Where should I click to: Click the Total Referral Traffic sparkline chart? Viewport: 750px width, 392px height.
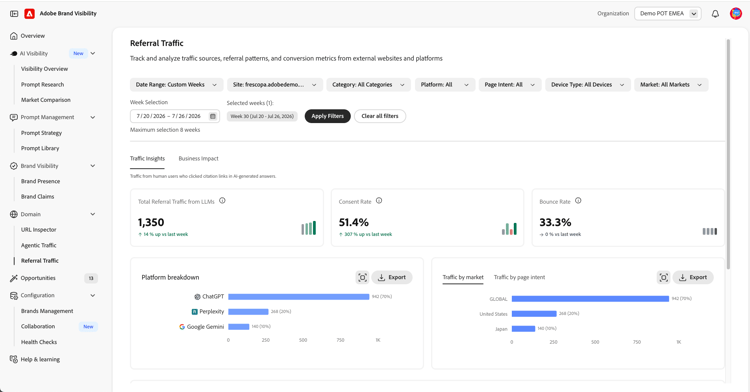[x=309, y=228]
